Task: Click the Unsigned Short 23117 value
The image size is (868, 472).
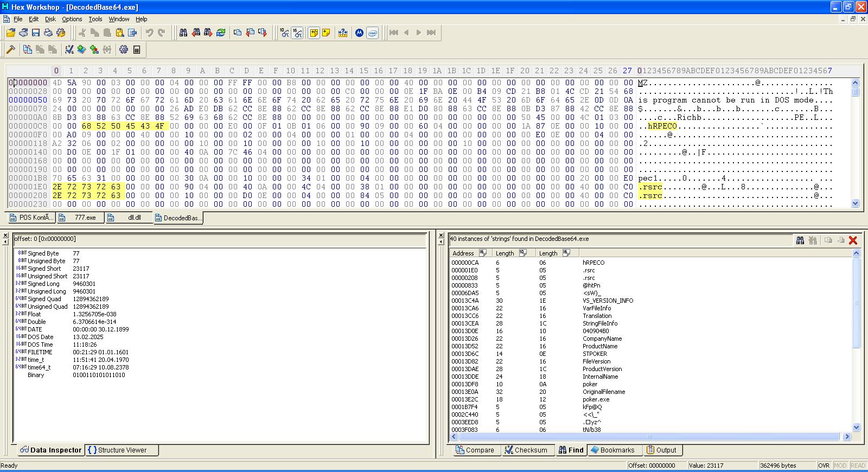Action: (x=81, y=276)
